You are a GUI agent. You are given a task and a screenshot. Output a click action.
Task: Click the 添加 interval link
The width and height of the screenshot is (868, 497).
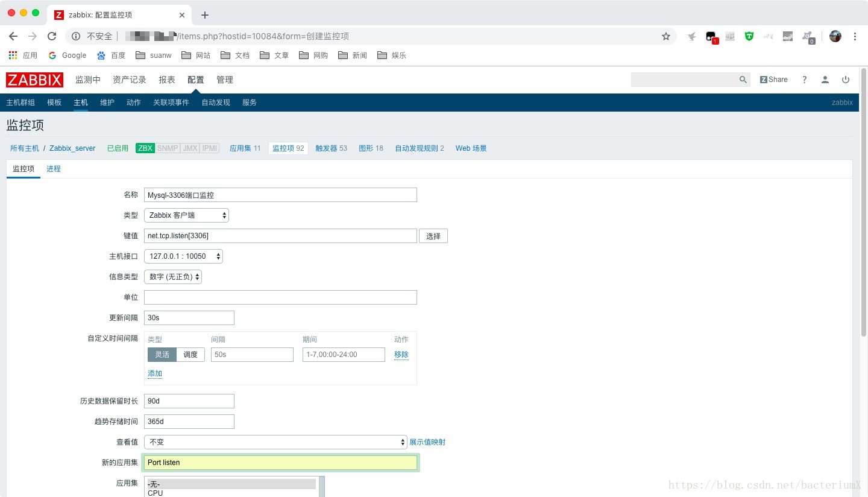coord(155,374)
